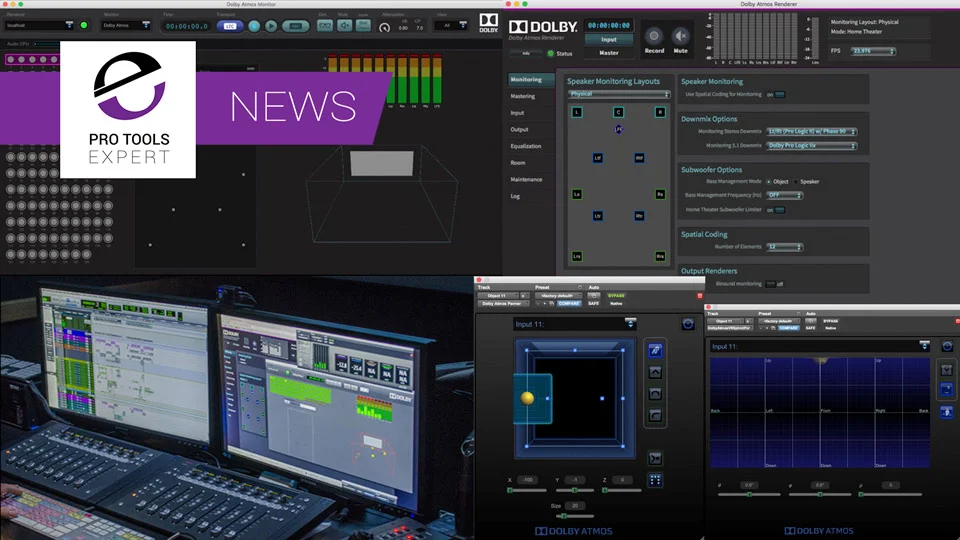Toggle BYPASS in Dolby Atmos Panner plugin
The image size is (960, 540).
[616, 296]
